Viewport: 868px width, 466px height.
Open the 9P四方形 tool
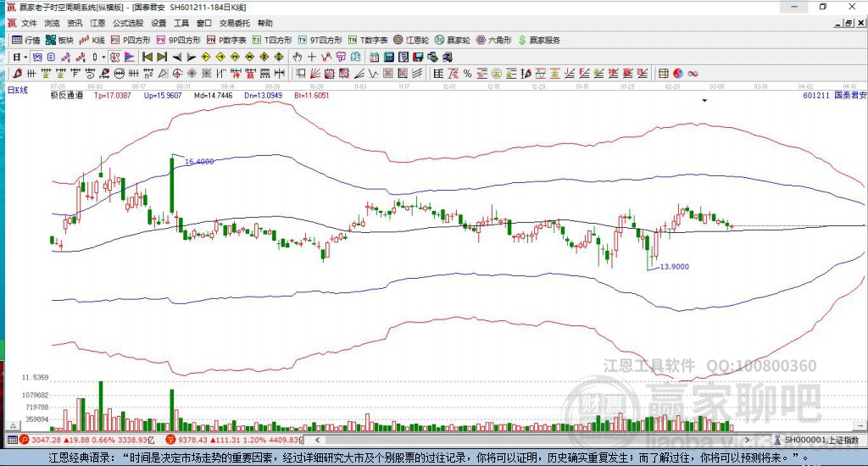pyautogui.click(x=178, y=40)
